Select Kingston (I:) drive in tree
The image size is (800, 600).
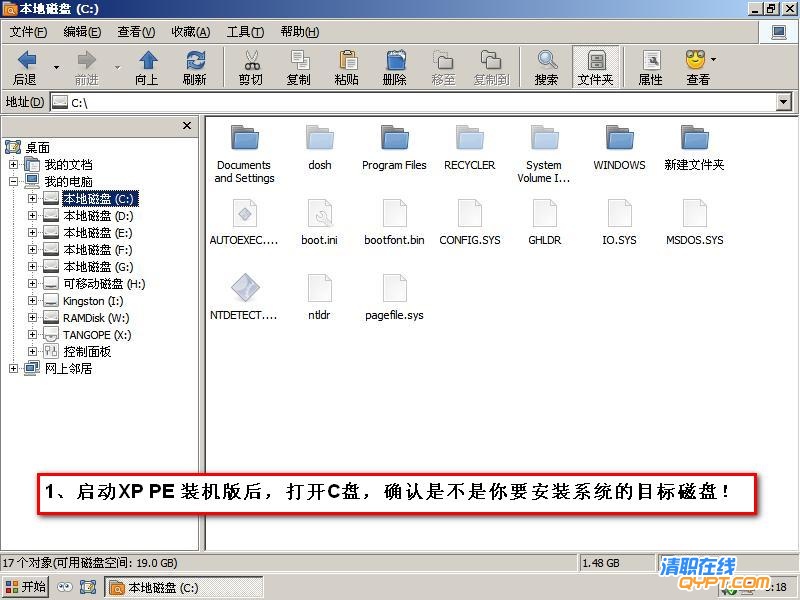point(93,301)
